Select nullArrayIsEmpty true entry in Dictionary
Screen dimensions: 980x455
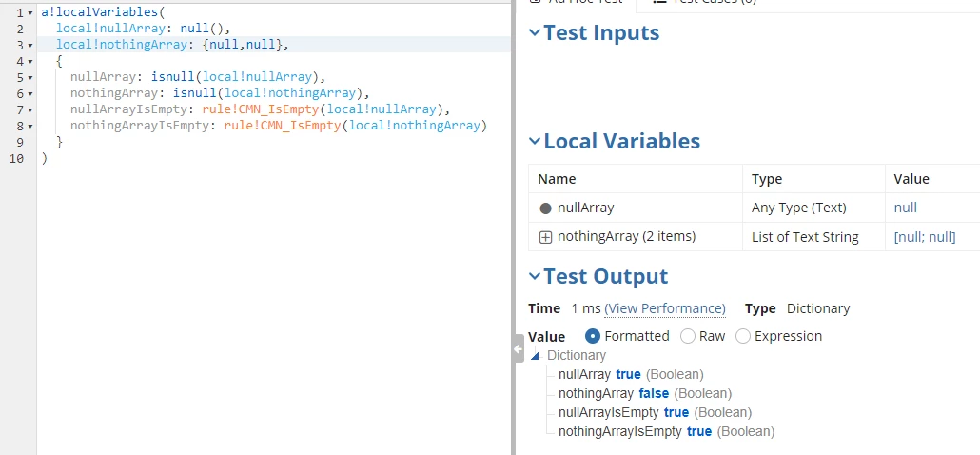(655, 412)
